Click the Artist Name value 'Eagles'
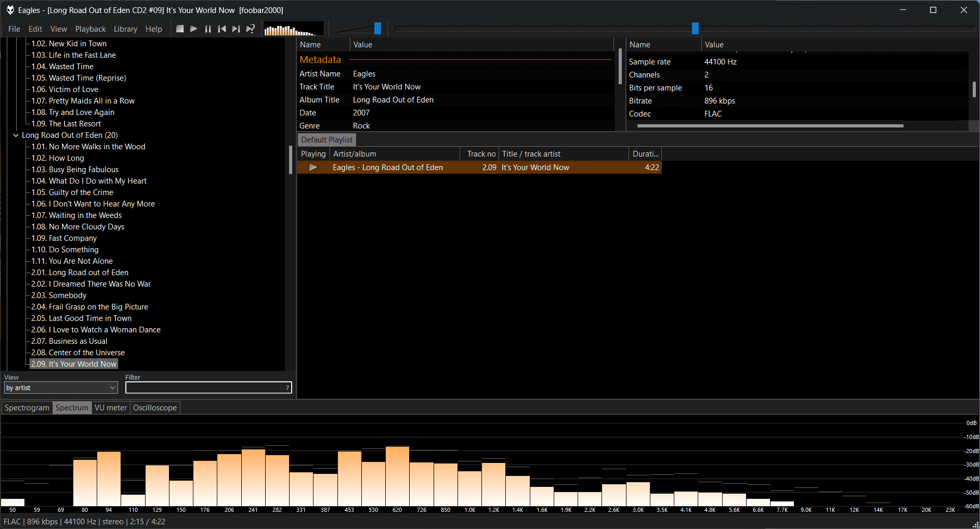Image resolution: width=980 pixels, height=529 pixels. pos(364,74)
